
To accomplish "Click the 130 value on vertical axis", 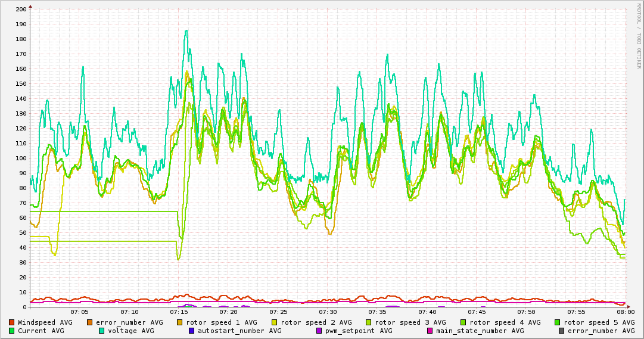I will coord(20,113).
